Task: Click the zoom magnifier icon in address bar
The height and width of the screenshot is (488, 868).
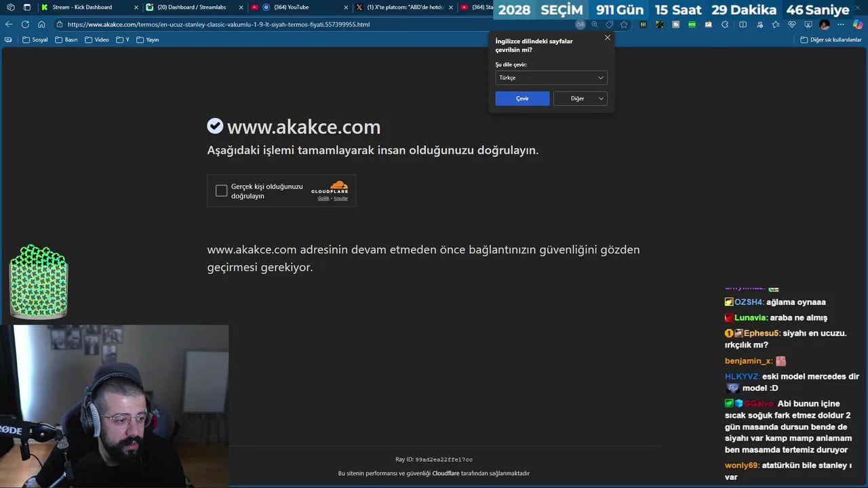Action: [x=595, y=24]
